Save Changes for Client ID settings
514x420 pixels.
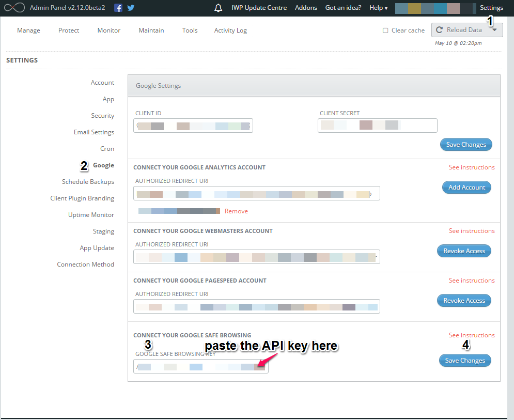(466, 145)
